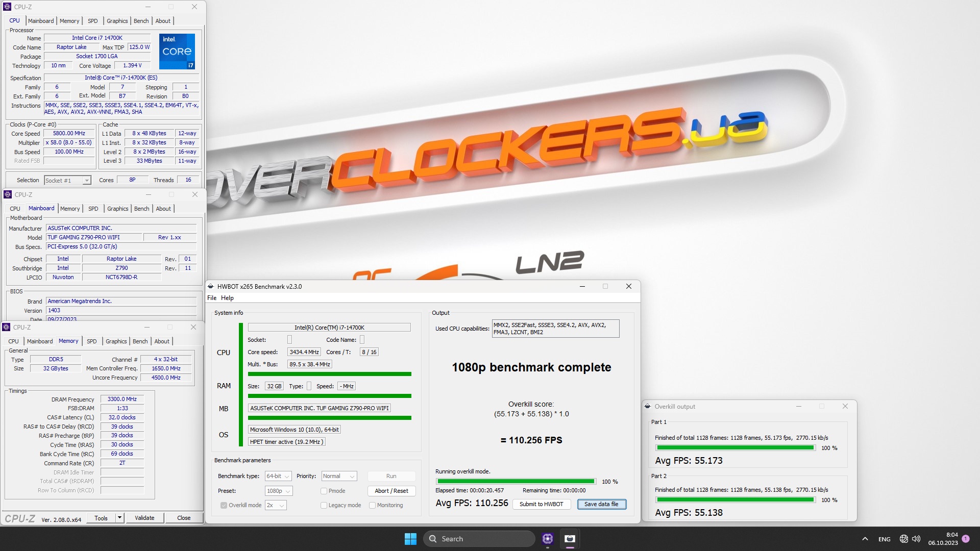
Task: Click the Uncore Frequency 4500.0 MHz value
Action: click(166, 378)
